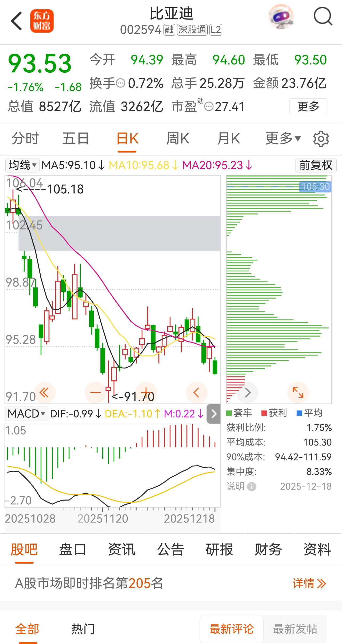Change the 前复权 adjustment mode
The width and height of the screenshot is (342, 644).
click(316, 165)
